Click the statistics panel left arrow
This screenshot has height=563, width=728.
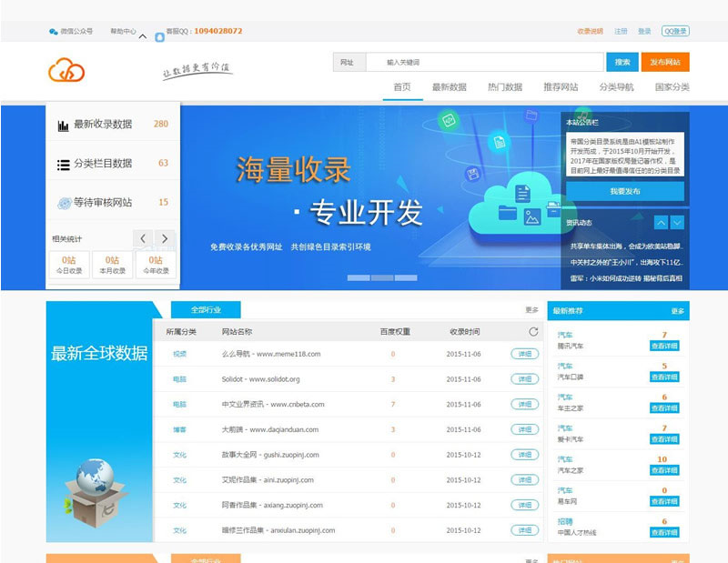(x=143, y=238)
